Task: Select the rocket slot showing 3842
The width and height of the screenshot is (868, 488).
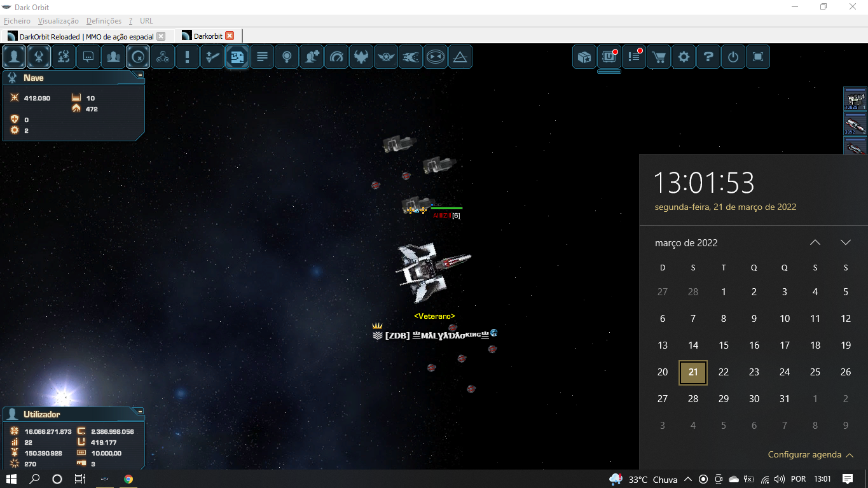Action: (x=855, y=125)
